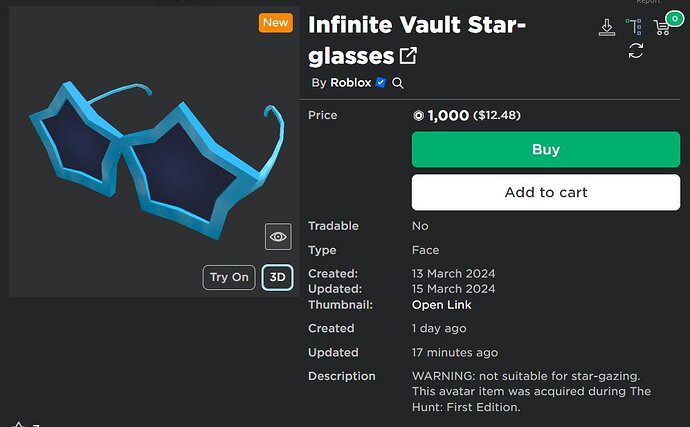Open the shopping cart icon

tap(662, 27)
